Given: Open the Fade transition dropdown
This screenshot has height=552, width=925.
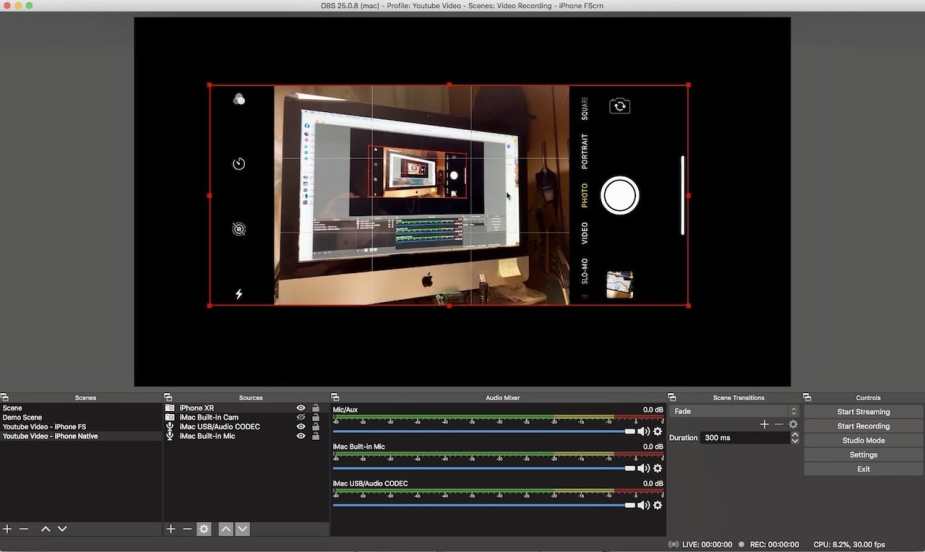Looking at the screenshot, I should pos(734,411).
